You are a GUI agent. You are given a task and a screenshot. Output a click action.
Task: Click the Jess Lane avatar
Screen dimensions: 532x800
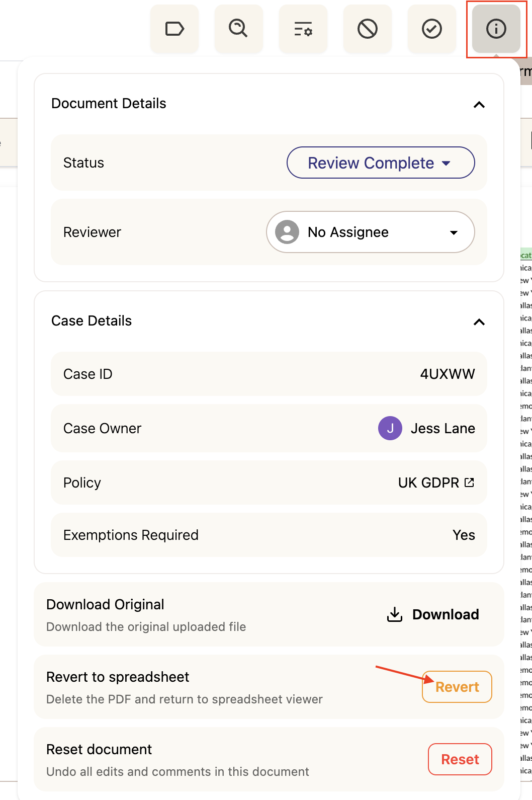click(390, 428)
